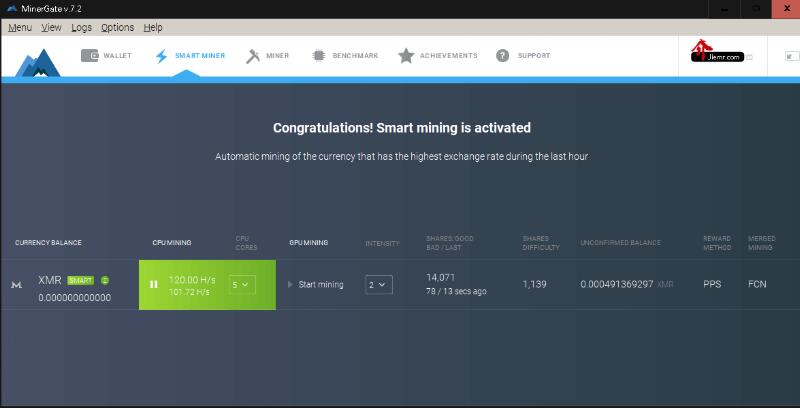Open the Options menu
The image size is (800, 408).
tap(117, 28)
